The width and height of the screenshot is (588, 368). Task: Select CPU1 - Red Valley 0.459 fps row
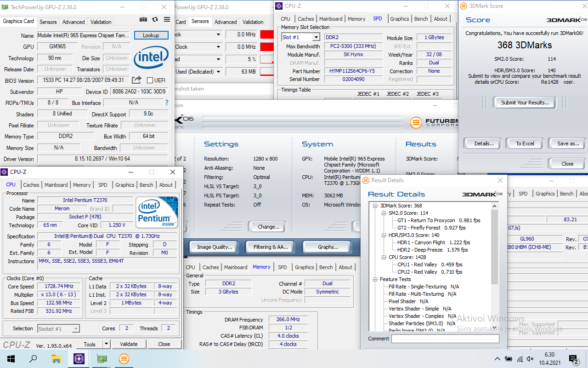coord(430,264)
